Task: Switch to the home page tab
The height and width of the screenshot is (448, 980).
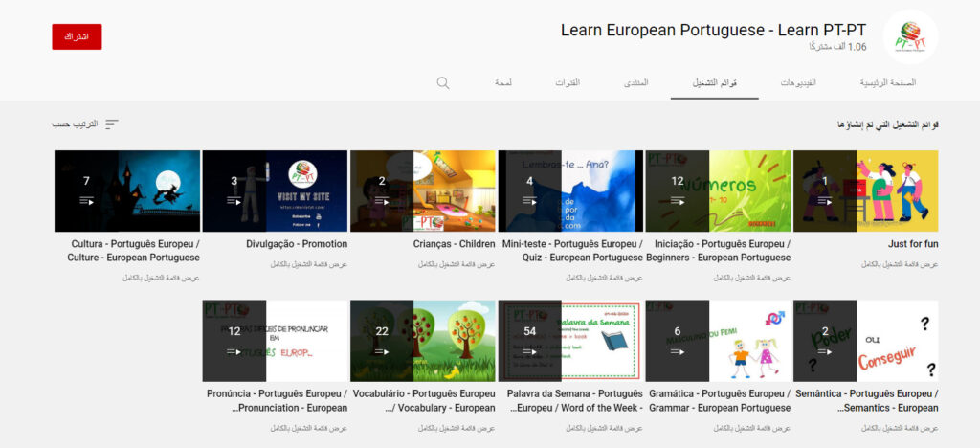Action: click(x=887, y=82)
